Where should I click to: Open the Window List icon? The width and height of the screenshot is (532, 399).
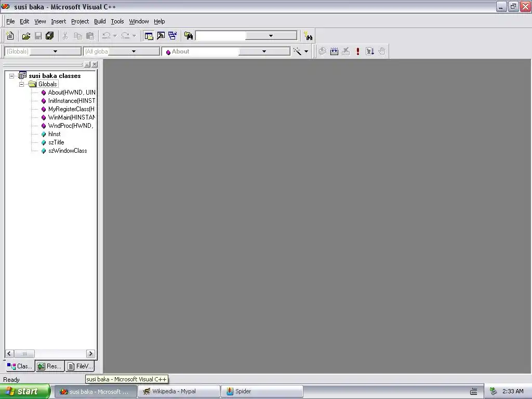172,36
